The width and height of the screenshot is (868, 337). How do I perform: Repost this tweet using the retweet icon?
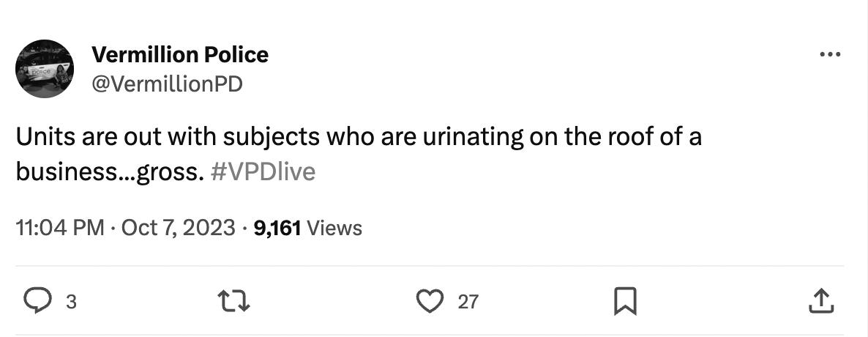[x=236, y=300]
